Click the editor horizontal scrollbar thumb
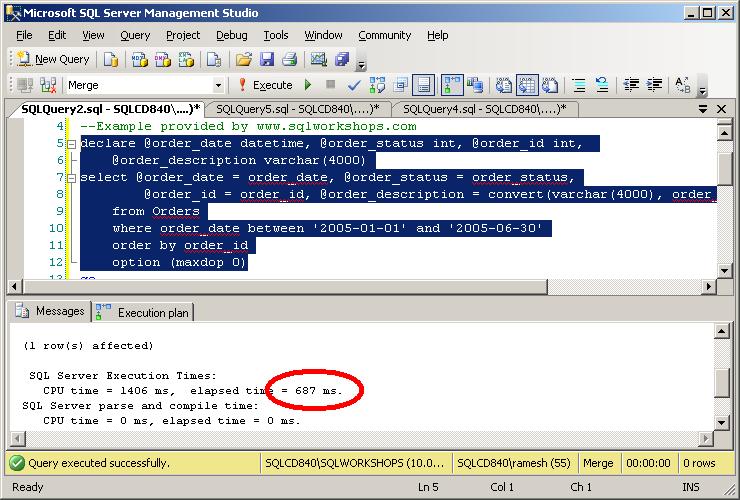The width and height of the screenshot is (740, 500). pos(286,286)
